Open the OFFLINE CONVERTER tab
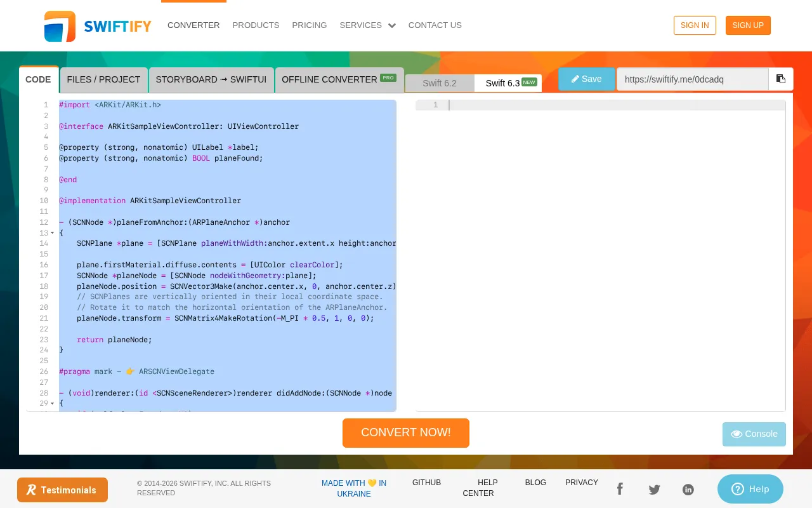 339,80
